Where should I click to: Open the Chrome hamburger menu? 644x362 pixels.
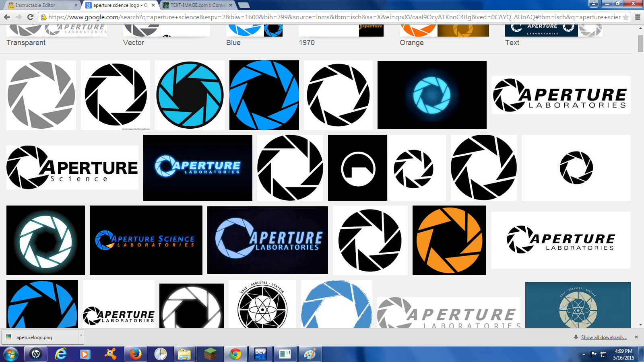click(638, 17)
